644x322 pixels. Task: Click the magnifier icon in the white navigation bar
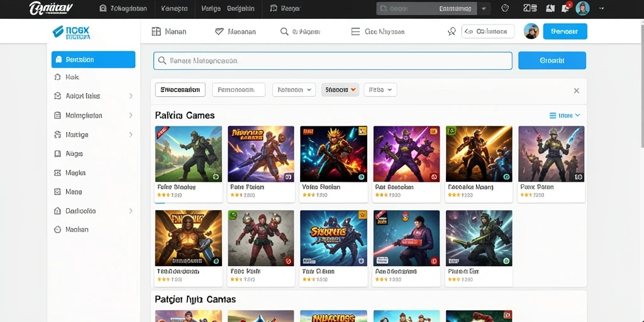pyautogui.click(x=284, y=31)
